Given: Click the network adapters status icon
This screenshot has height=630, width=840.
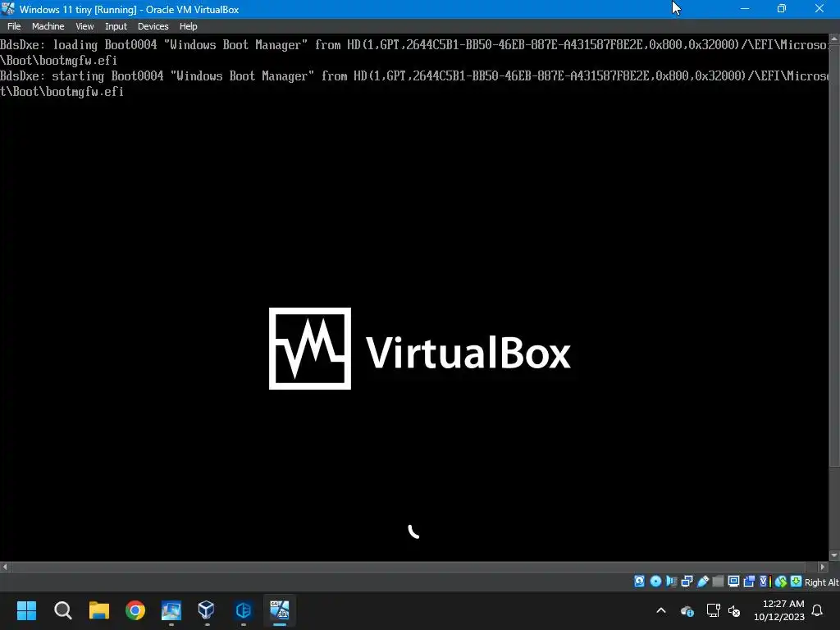Looking at the screenshot, I should click(x=687, y=582).
